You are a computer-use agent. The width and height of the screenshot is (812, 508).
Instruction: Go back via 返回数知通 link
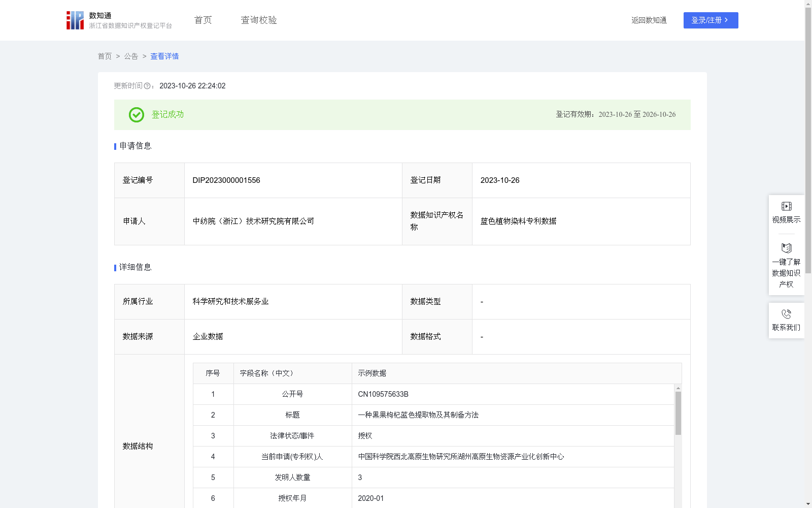(649, 20)
